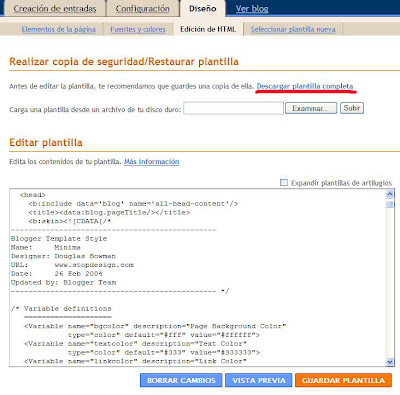Click Descargar plantilla completa link
This screenshot has width=400, height=395.
point(305,86)
